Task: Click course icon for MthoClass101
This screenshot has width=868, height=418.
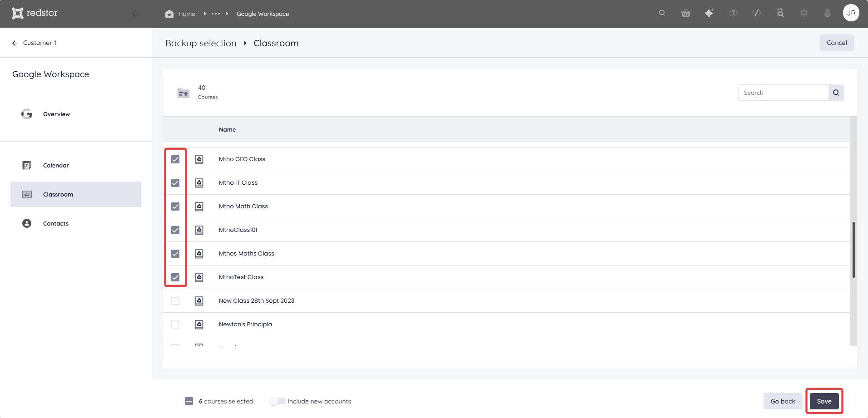Action: [199, 230]
